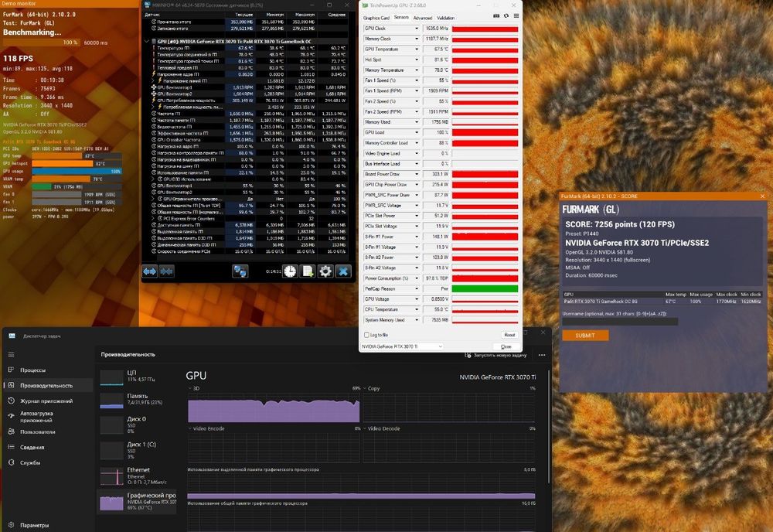This screenshot has height=532, width=773.
Task: Open GPU selector combo box in GPU-Z
Action: tap(402, 346)
